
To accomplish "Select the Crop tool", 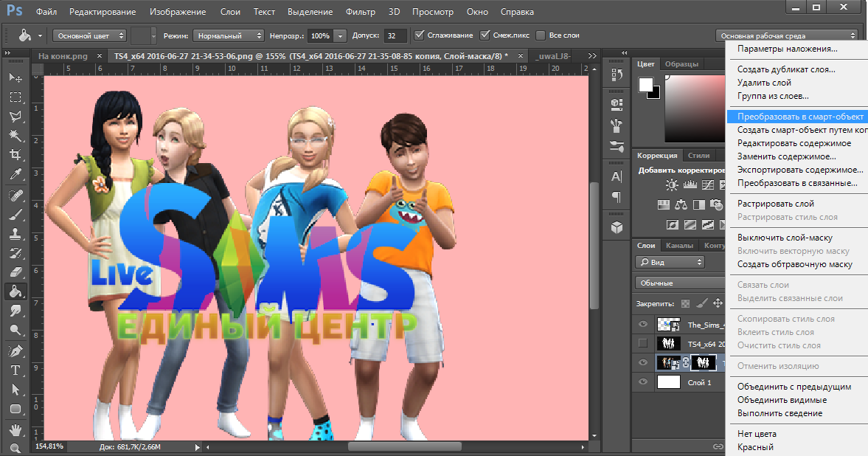I will click(15, 155).
